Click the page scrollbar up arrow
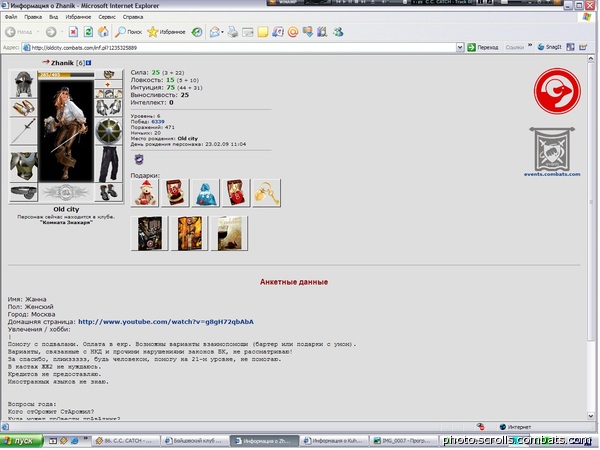 (591, 58)
